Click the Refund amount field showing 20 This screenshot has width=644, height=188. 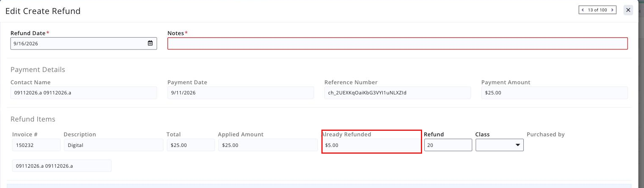[448, 145]
